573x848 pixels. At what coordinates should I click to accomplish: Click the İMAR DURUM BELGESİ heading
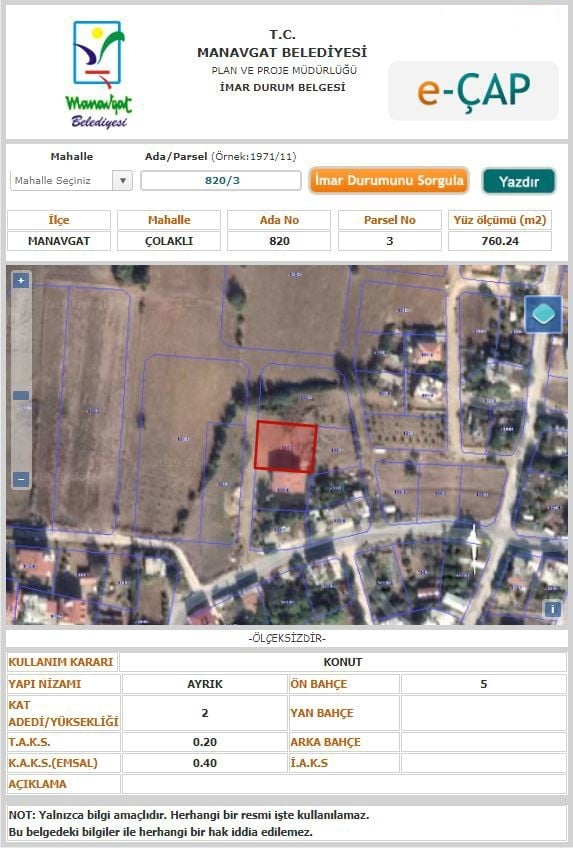[283, 88]
